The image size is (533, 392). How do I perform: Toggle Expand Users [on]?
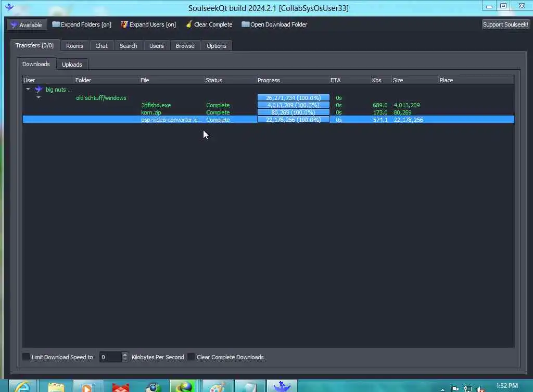(148, 24)
